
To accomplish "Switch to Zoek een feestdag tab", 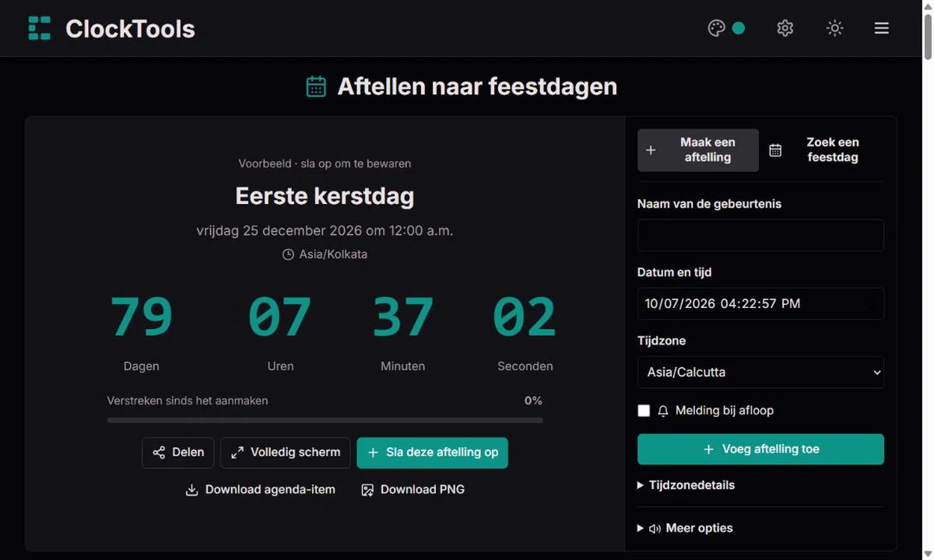I will [x=823, y=150].
